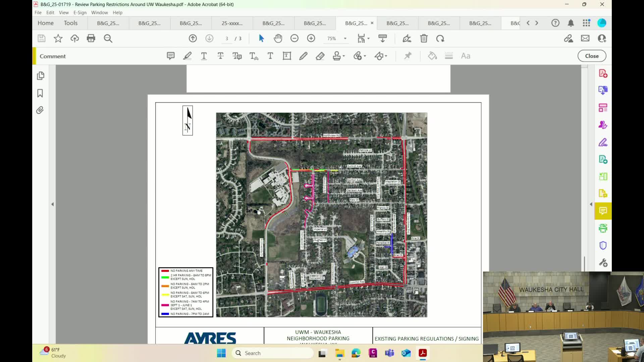Open the Stamp tool

(337, 56)
